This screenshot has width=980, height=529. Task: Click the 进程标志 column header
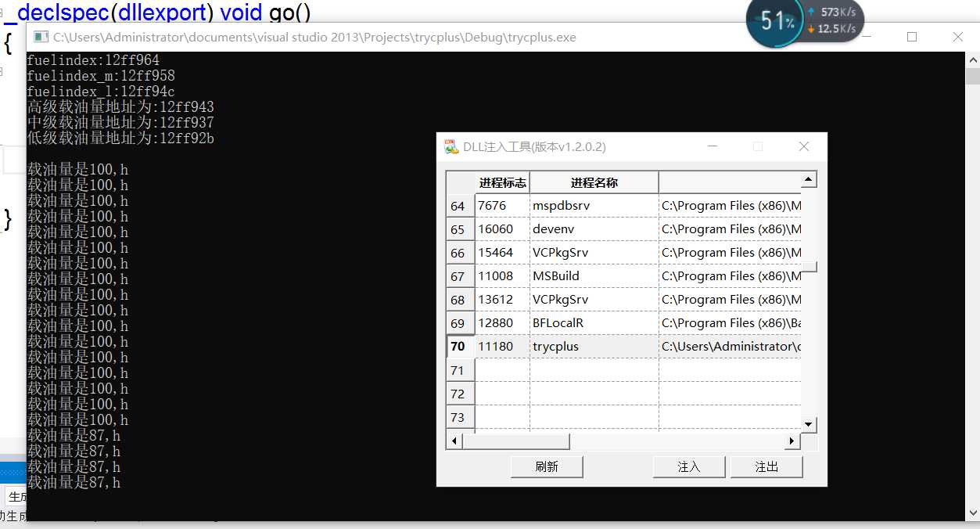coord(502,182)
